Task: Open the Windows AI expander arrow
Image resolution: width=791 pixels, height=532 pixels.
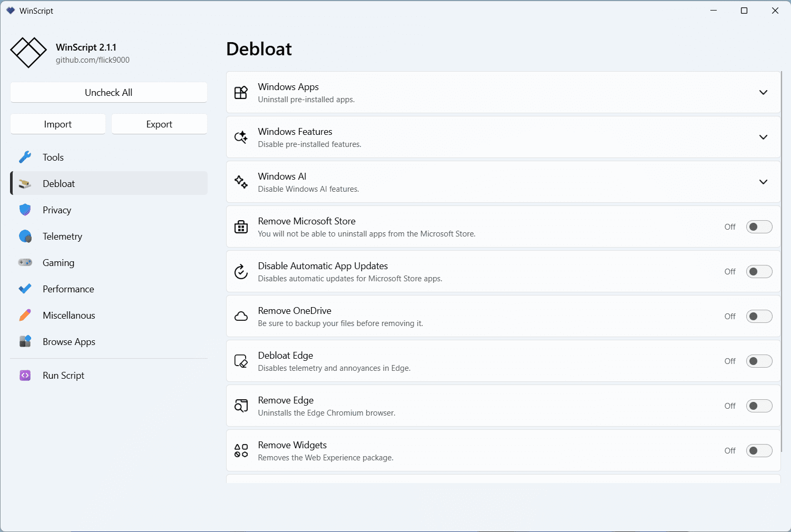Action: [x=763, y=182]
